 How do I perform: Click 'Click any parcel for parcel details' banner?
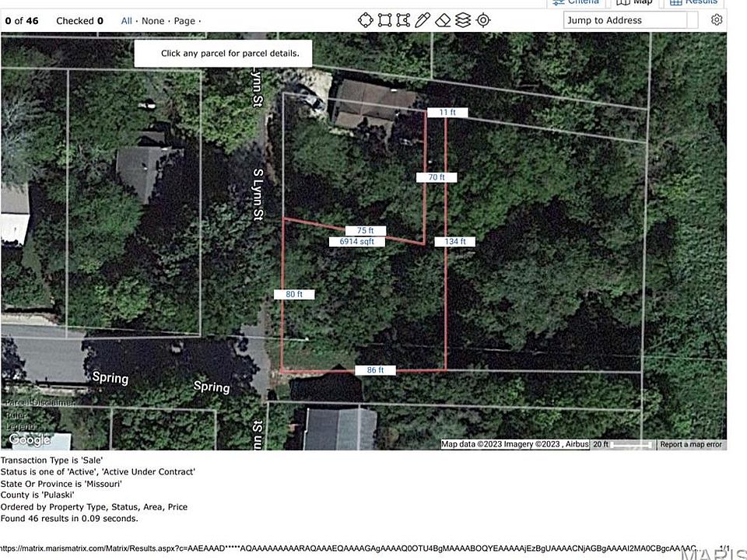click(x=223, y=54)
